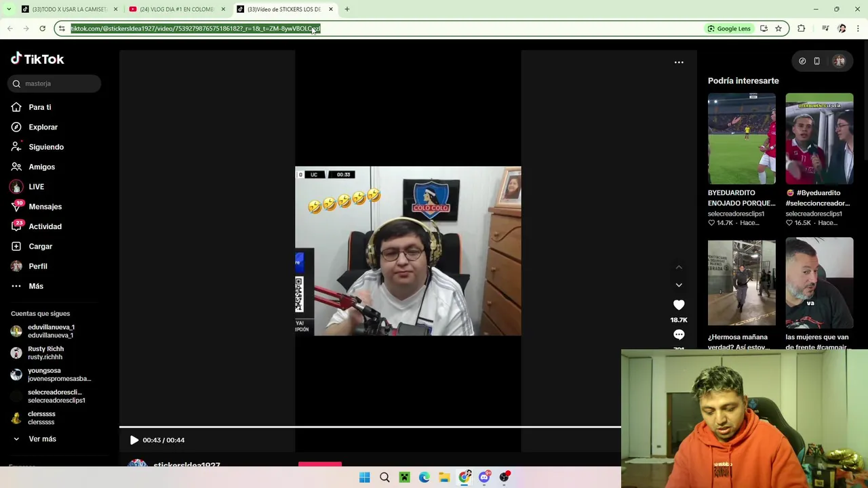Open the video three-dots options menu

tap(679, 62)
